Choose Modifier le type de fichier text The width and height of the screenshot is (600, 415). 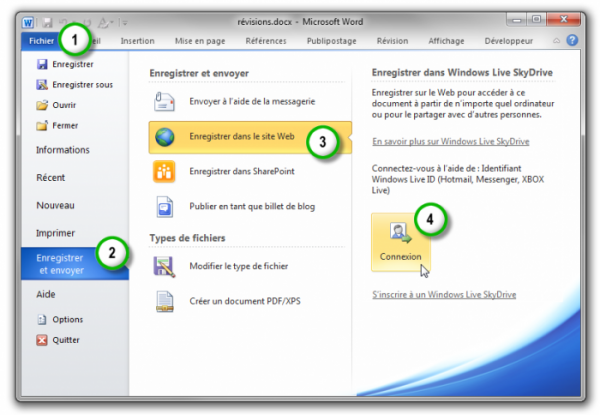click(239, 266)
